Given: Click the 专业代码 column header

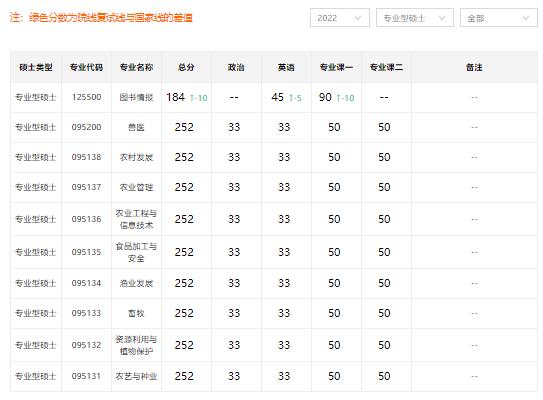Looking at the screenshot, I should [86, 67].
